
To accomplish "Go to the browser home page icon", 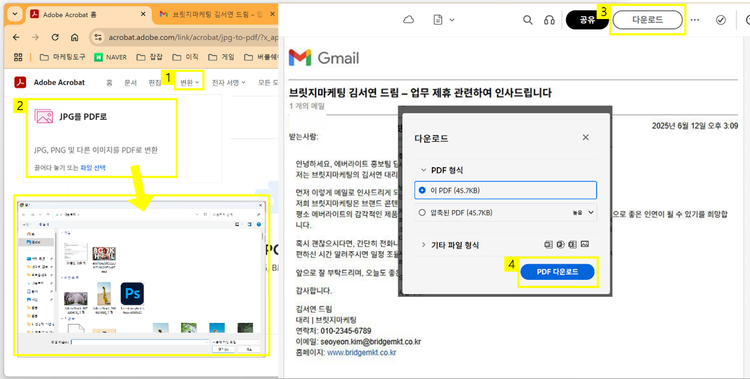I will (x=74, y=37).
